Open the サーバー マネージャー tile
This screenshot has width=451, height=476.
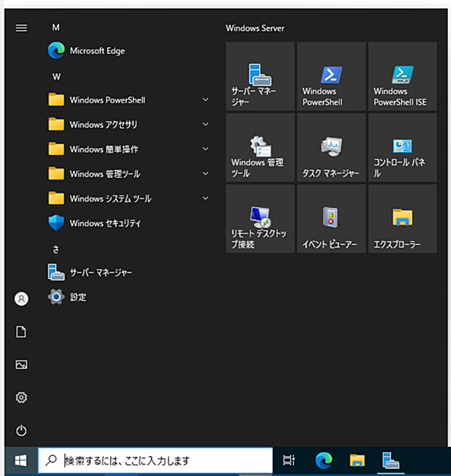click(x=260, y=76)
